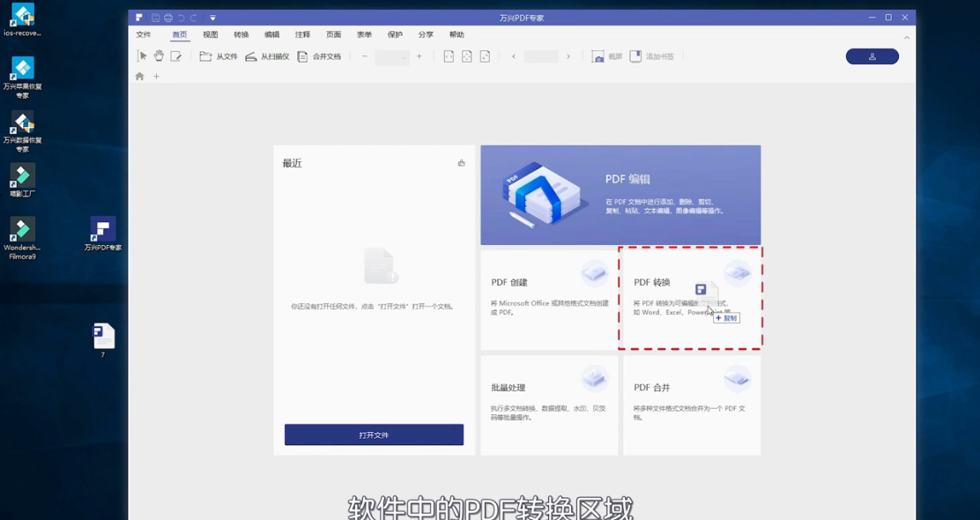This screenshot has width=980, height=520.
Task: Click the home tab icon
Action: (x=139, y=77)
